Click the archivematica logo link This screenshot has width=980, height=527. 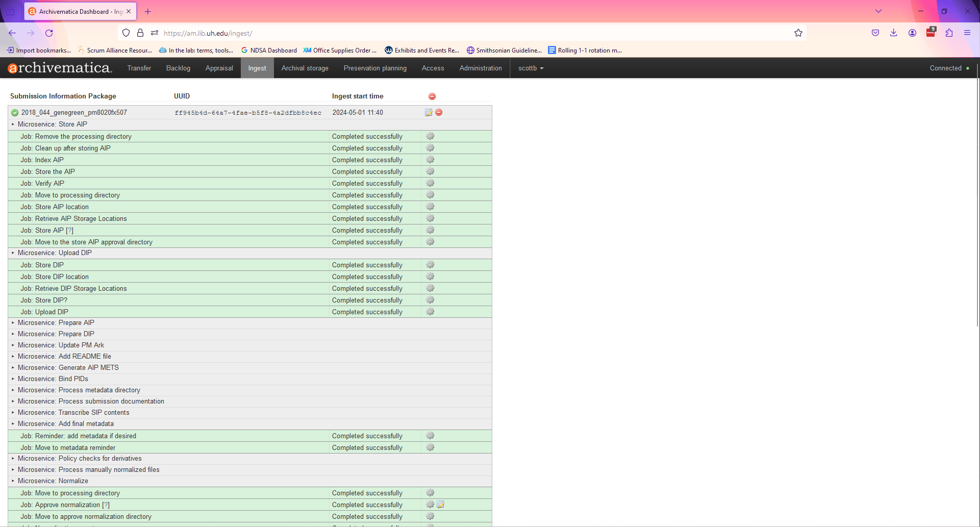click(x=60, y=68)
